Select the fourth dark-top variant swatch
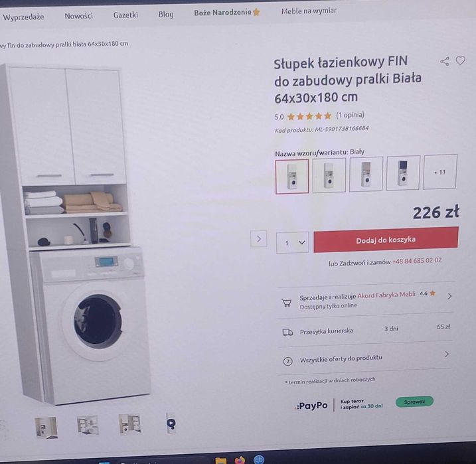476x464 pixels. [403, 173]
